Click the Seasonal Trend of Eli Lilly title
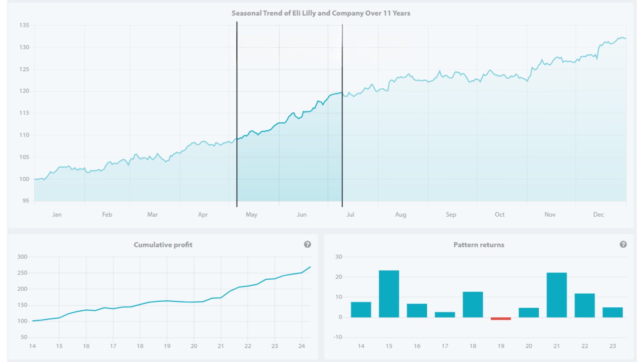 click(321, 13)
